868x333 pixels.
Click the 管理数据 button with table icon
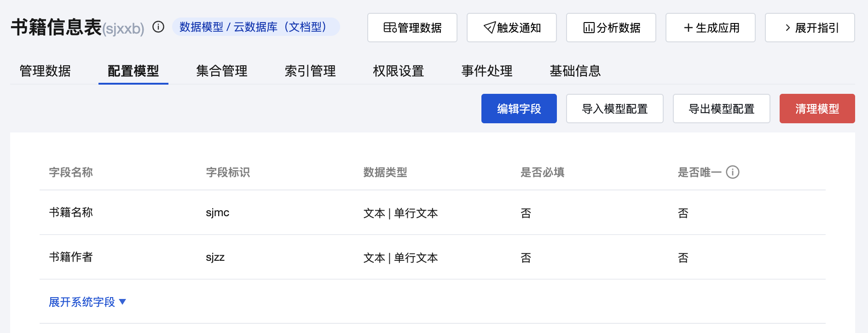point(412,28)
